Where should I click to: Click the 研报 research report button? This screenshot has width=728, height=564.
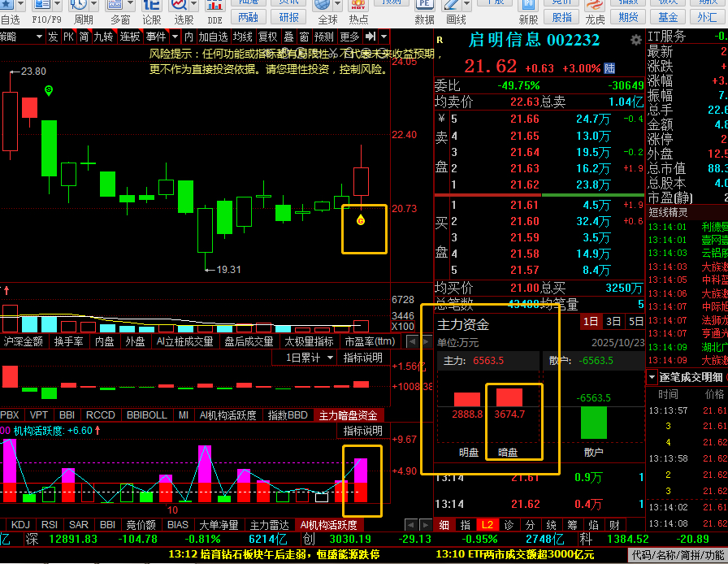click(288, 18)
